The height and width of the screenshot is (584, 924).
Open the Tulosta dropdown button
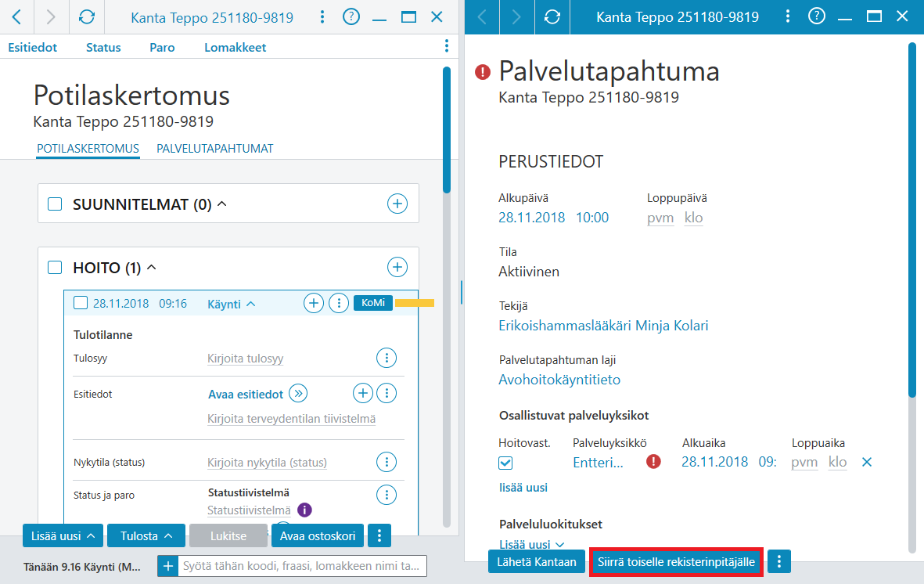146,535
